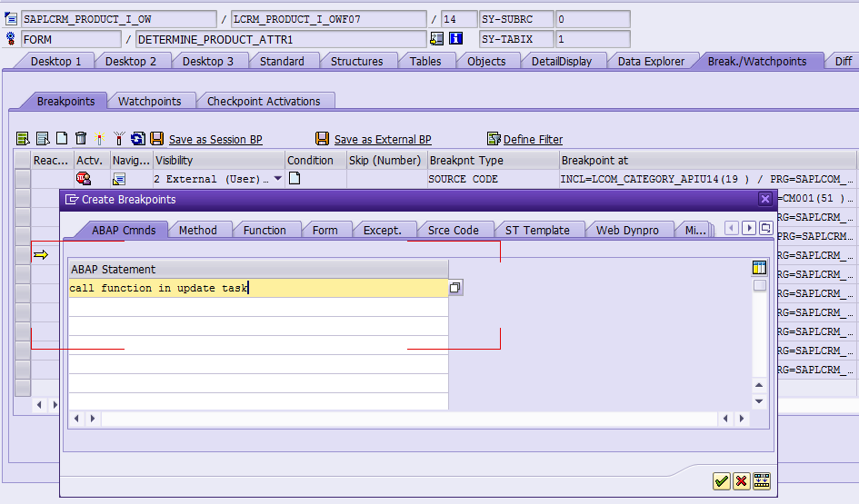
Task: Click the keyboard-like icon beside the red X
Action: click(762, 481)
